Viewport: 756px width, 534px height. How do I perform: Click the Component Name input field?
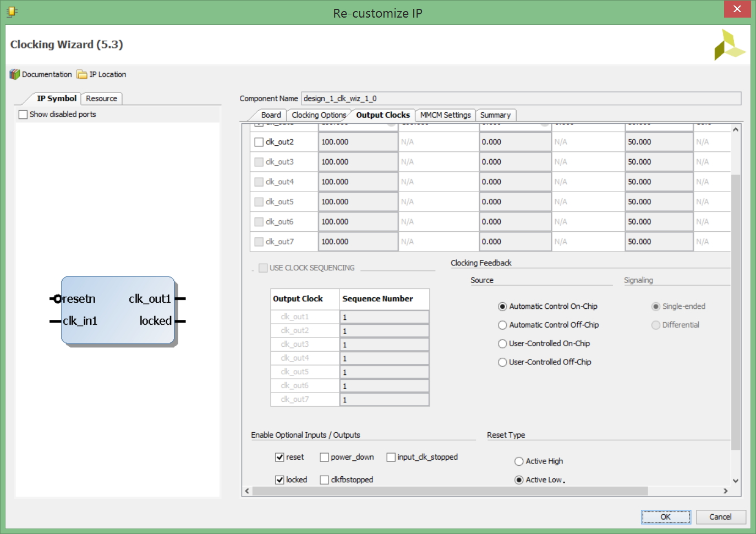point(521,99)
